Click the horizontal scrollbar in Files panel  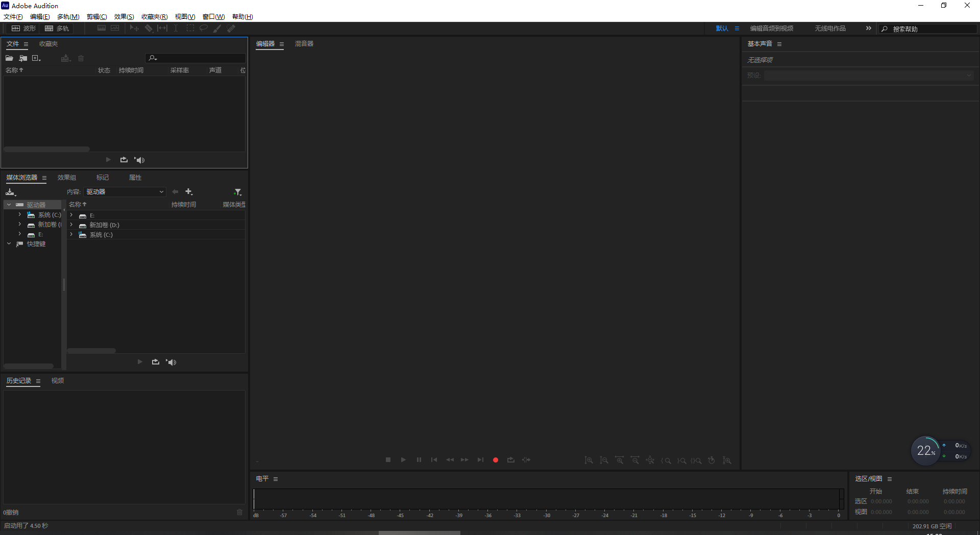point(46,149)
